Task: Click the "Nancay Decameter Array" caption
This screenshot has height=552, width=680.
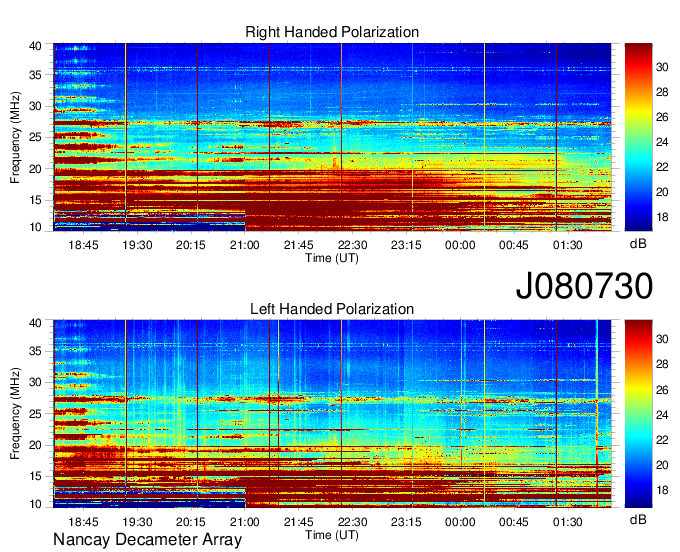Action: point(147,540)
